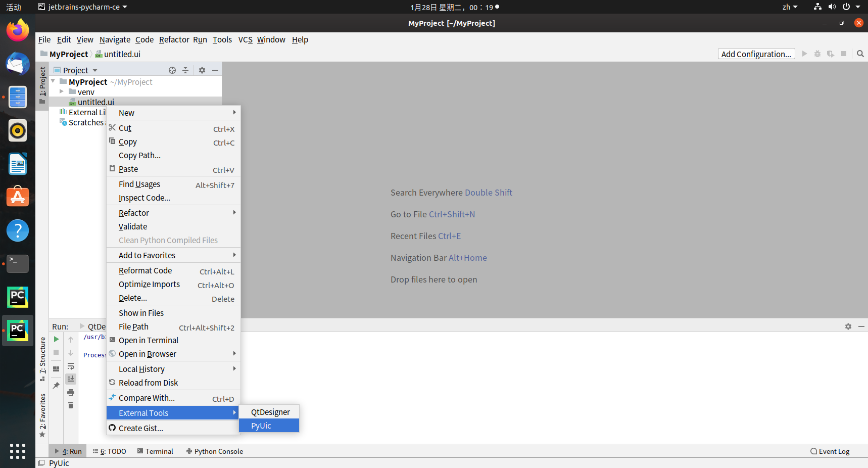The height and width of the screenshot is (468, 868).
Task: Open the Project panel gear options
Action: pyautogui.click(x=202, y=70)
